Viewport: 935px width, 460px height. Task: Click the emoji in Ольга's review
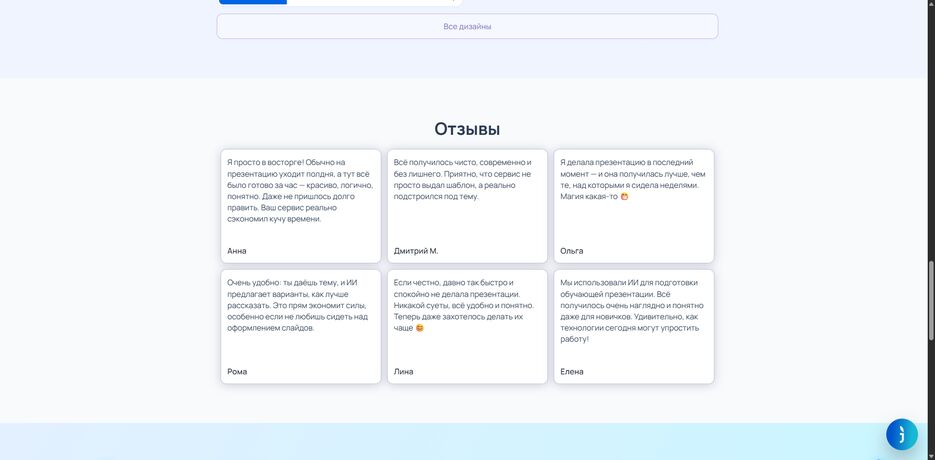click(x=624, y=196)
